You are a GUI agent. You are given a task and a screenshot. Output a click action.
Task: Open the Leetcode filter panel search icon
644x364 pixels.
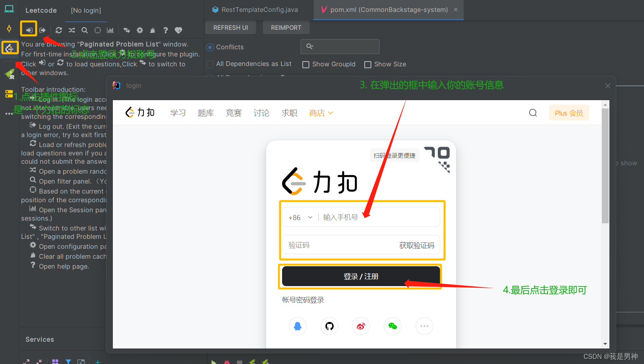[x=85, y=30]
